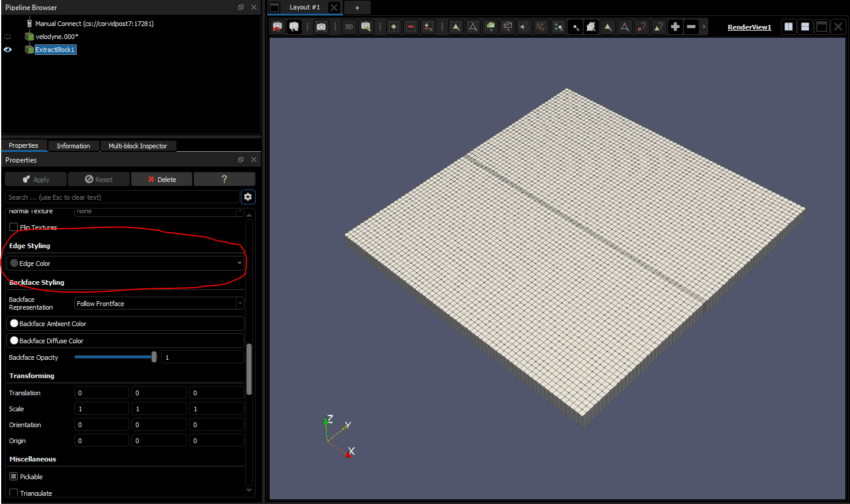Add a new layout tab with plus
The height and width of the screenshot is (504, 850).
pos(357,8)
